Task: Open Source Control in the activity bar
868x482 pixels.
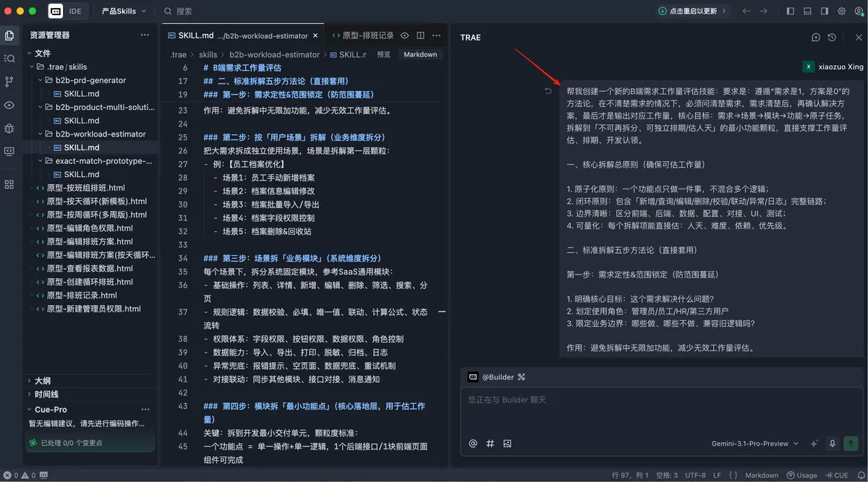Action: click(x=9, y=82)
